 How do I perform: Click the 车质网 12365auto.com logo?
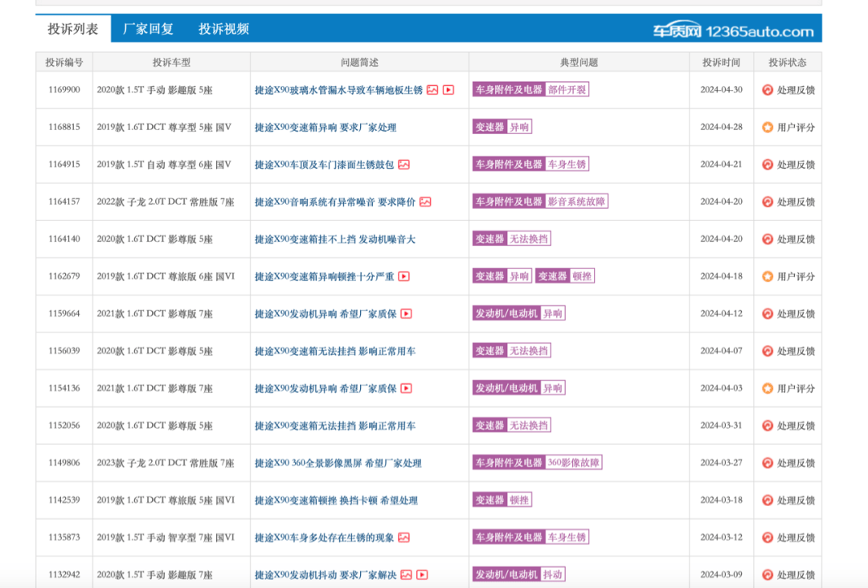click(x=734, y=31)
